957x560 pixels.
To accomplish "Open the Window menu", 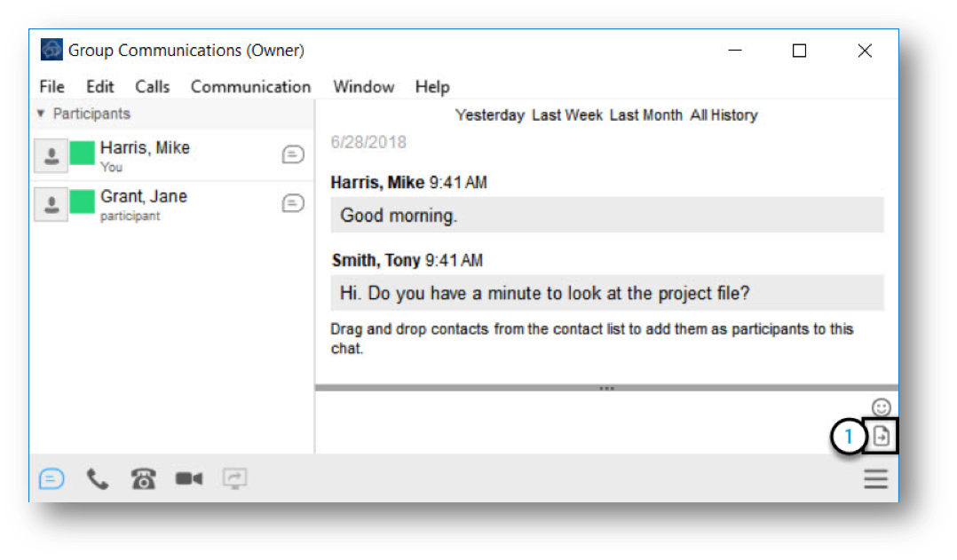I will (364, 87).
